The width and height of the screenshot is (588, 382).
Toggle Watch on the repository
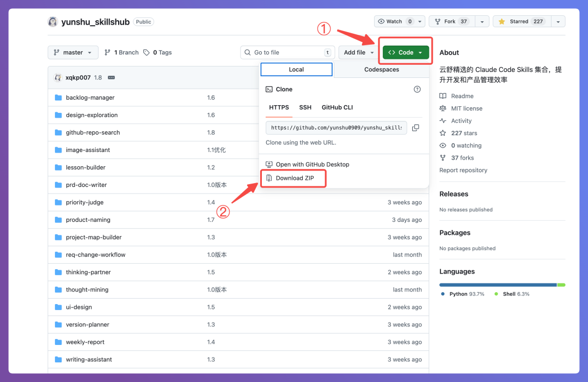[395, 22]
